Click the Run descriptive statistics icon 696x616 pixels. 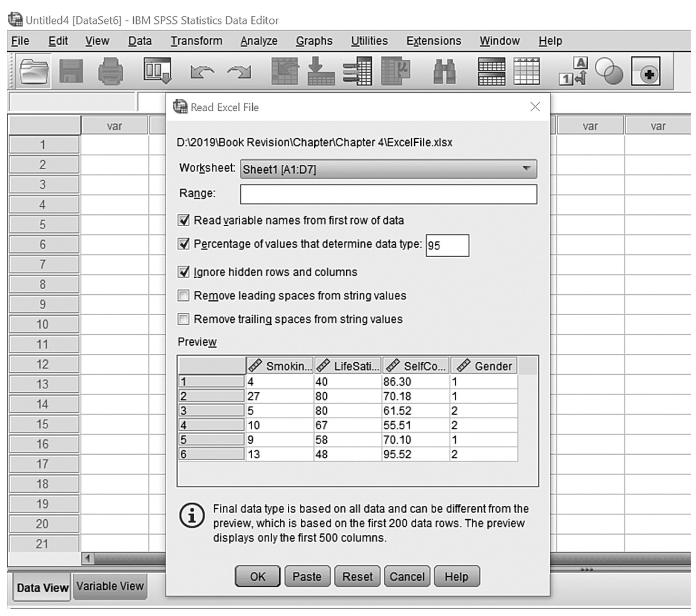click(x=396, y=71)
